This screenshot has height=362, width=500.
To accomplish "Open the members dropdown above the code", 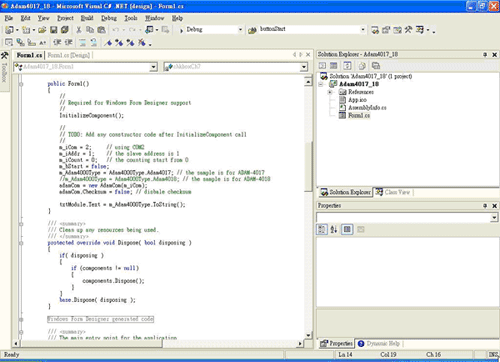I will (304, 67).
